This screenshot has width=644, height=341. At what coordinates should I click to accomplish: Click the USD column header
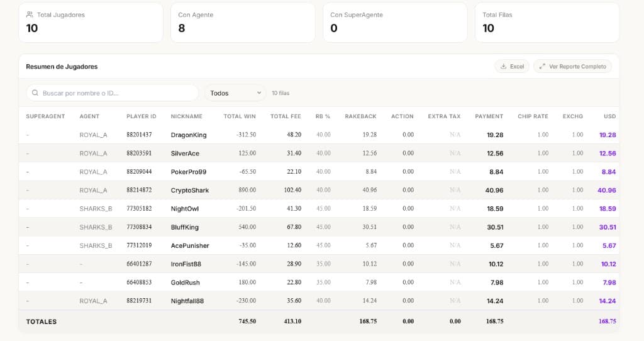[x=609, y=116]
